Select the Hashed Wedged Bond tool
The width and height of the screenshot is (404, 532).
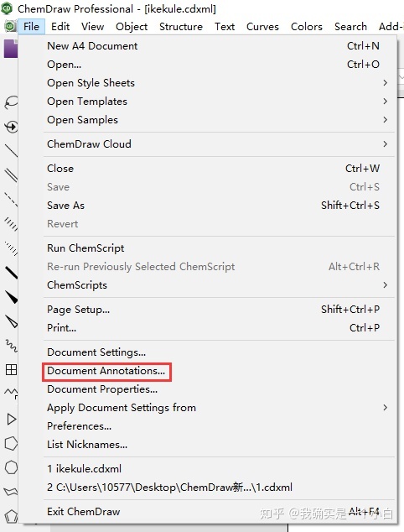pos(11,248)
